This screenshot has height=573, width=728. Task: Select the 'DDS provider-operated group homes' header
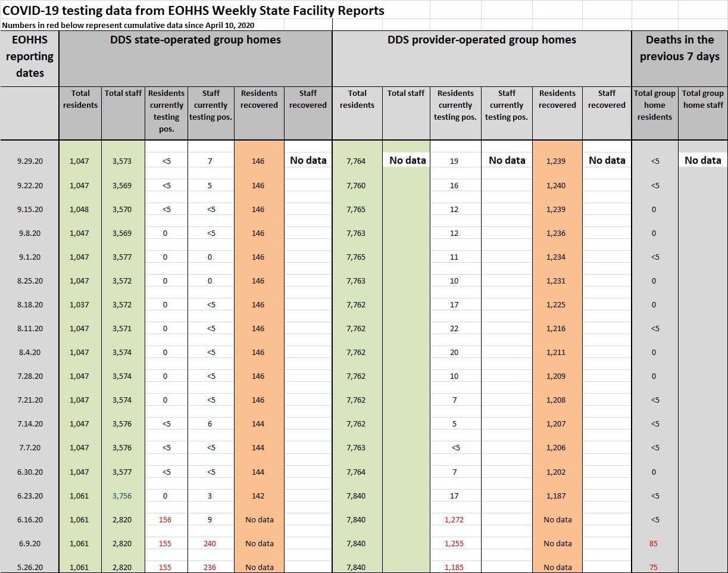[482, 41]
